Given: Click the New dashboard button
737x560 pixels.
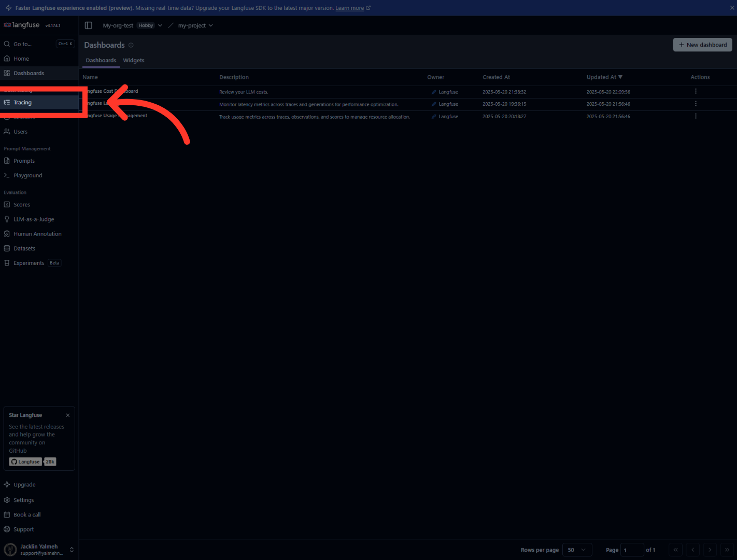Looking at the screenshot, I should (x=702, y=45).
